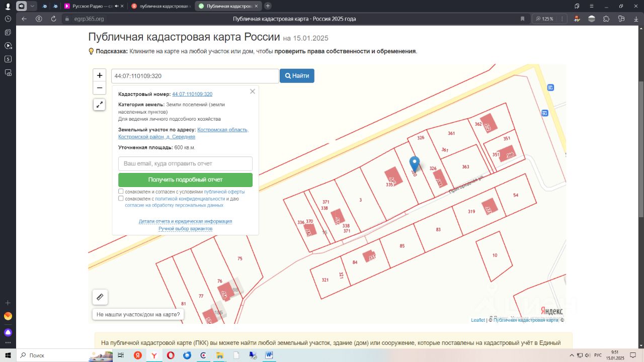The height and width of the screenshot is (362, 644).
Task: Close the active Публичная кадастровая tab
Action: click(256, 6)
